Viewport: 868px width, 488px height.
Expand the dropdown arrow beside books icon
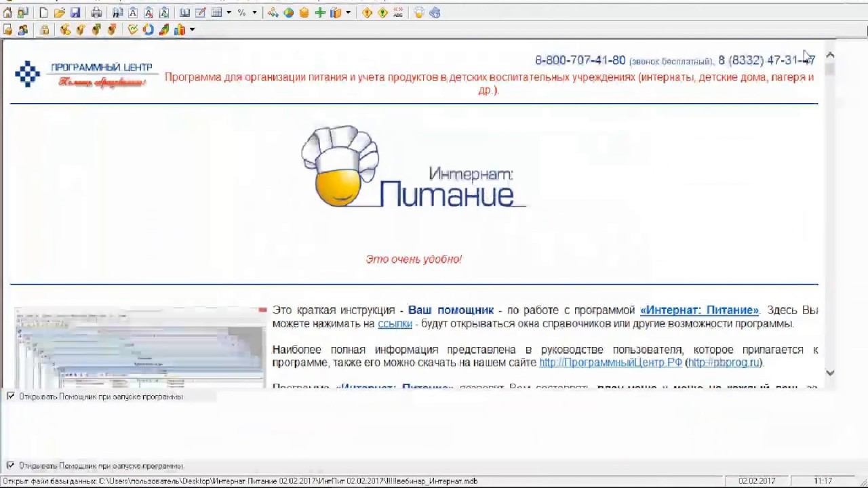point(348,13)
